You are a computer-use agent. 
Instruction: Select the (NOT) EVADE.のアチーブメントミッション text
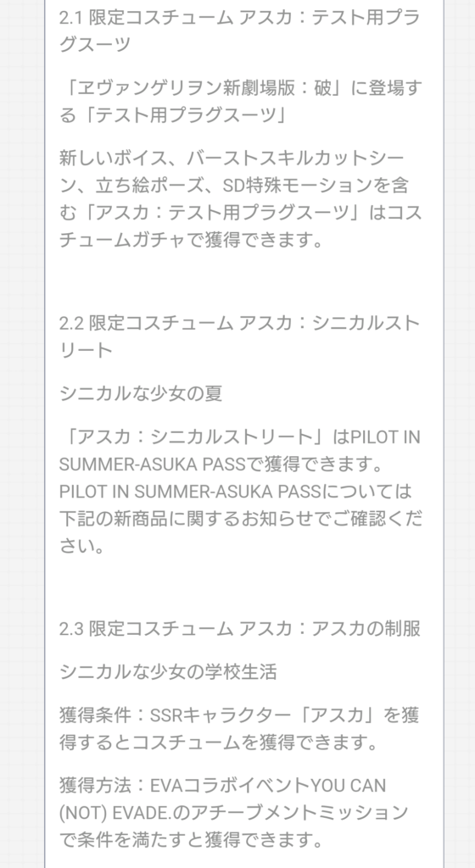(x=233, y=813)
